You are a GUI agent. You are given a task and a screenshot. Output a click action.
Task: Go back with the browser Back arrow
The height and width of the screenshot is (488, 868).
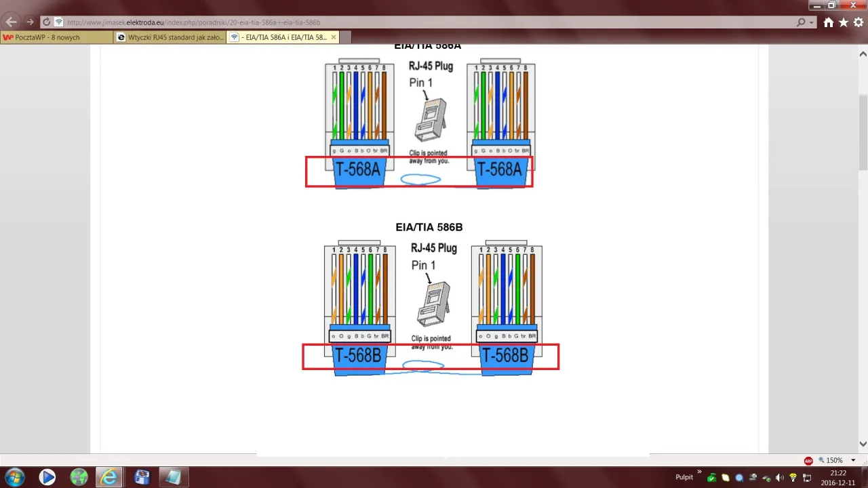tap(12, 22)
